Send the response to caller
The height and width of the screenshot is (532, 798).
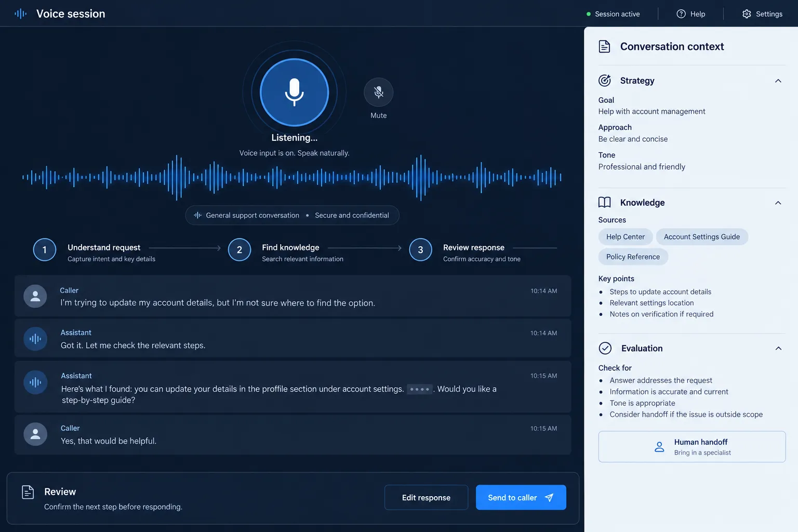pos(521,498)
